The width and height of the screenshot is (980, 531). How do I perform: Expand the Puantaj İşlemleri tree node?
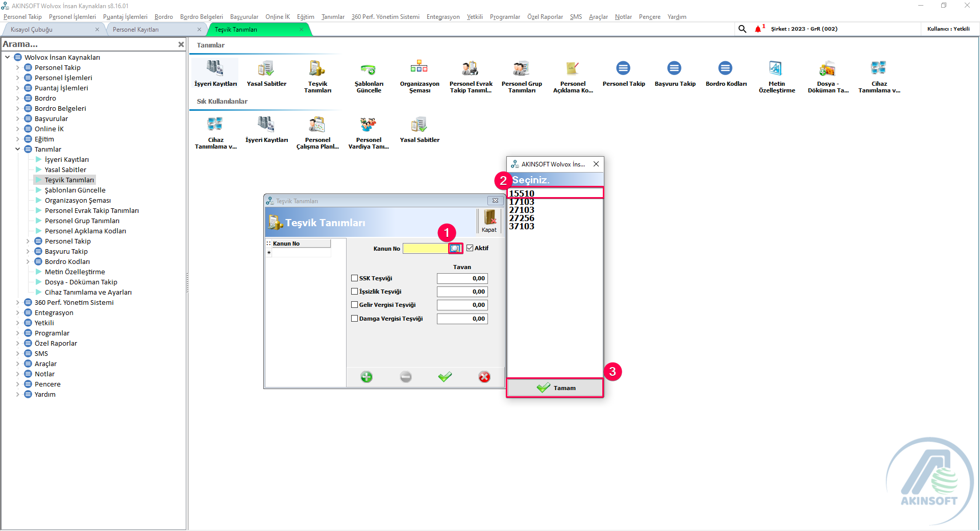(17, 88)
